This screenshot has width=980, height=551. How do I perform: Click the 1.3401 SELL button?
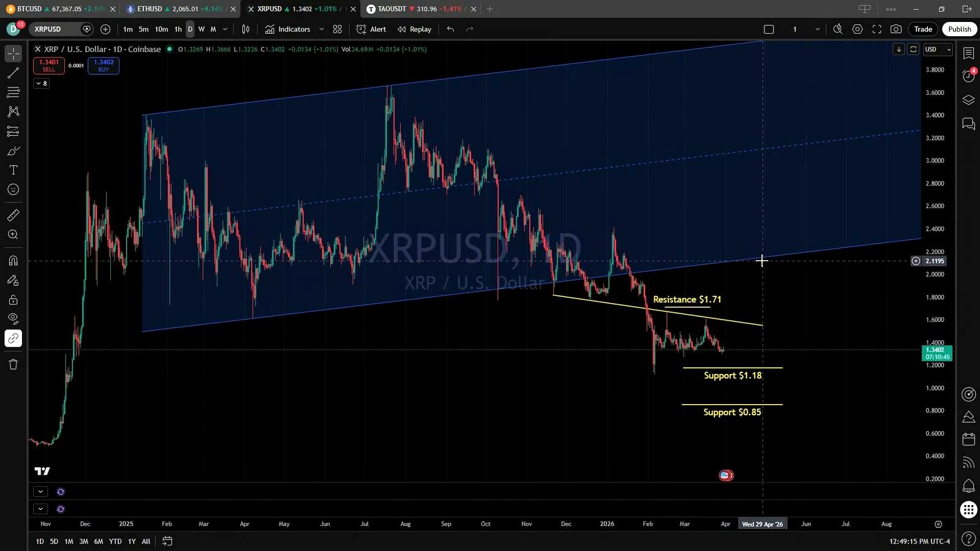(49, 66)
